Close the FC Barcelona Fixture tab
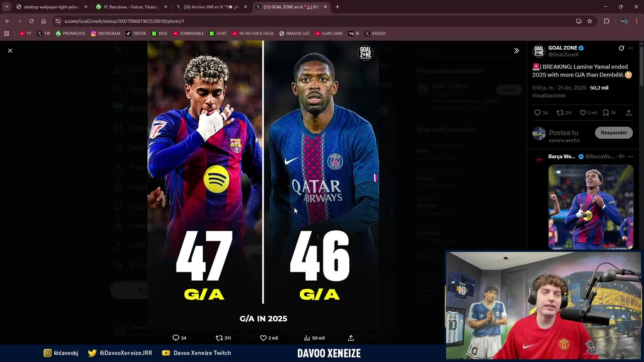 tap(166, 7)
